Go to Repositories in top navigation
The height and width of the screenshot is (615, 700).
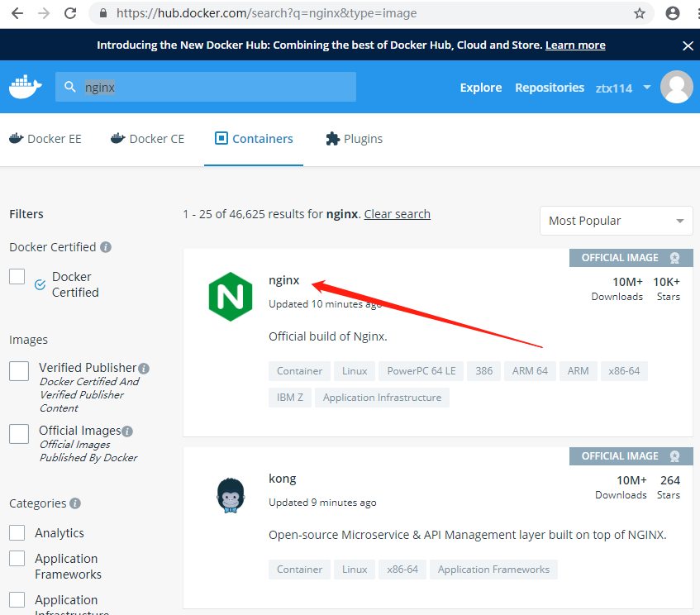pyautogui.click(x=550, y=88)
